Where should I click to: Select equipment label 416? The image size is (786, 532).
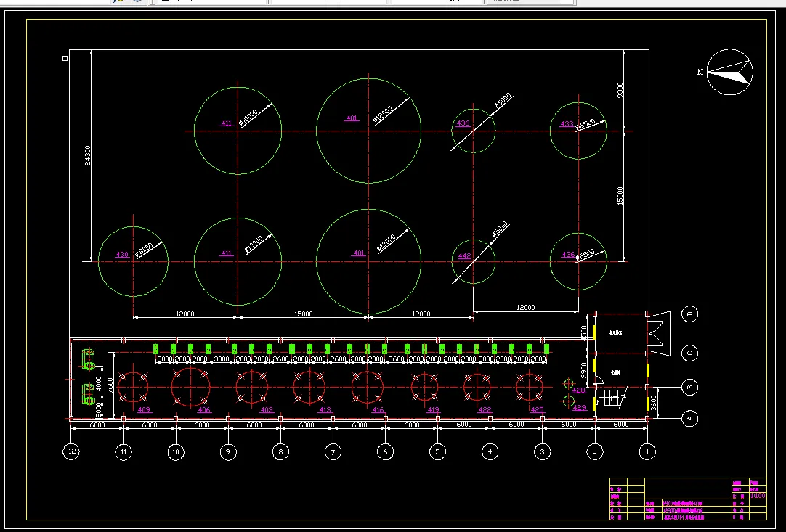click(378, 410)
